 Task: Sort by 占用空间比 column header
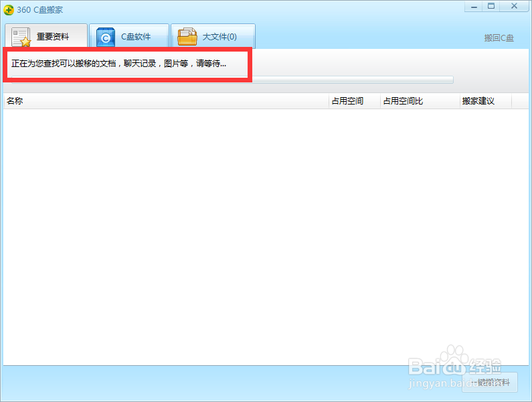(x=420, y=101)
